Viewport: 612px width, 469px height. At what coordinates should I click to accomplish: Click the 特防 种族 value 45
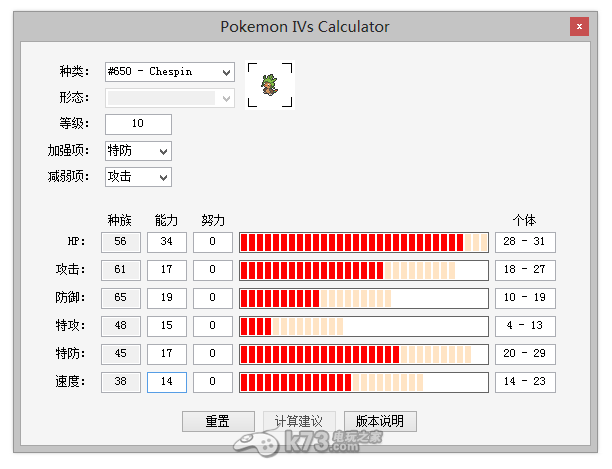click(x=121, y=354)
